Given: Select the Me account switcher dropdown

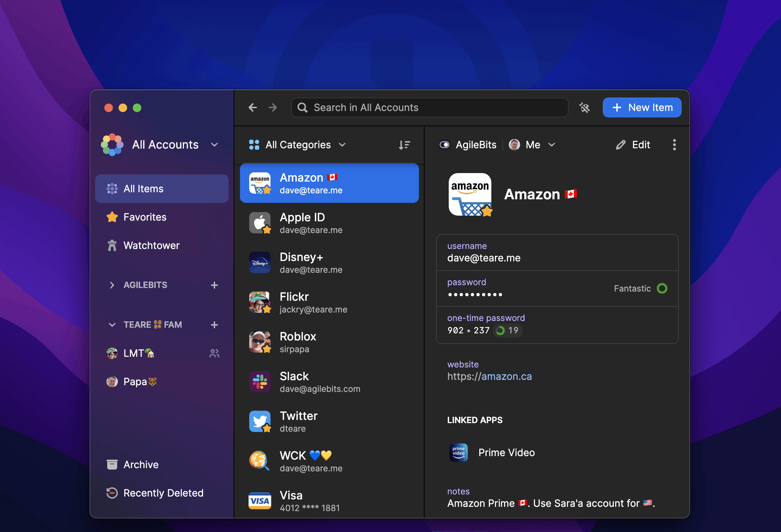Looking at the screenshot, I should click(532, 145).
